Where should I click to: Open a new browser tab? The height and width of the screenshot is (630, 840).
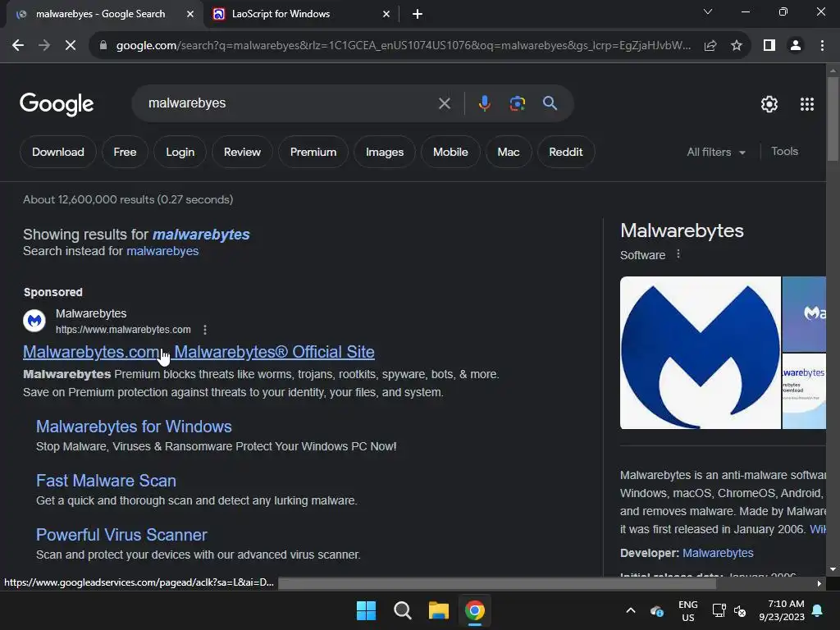[418, 15]
